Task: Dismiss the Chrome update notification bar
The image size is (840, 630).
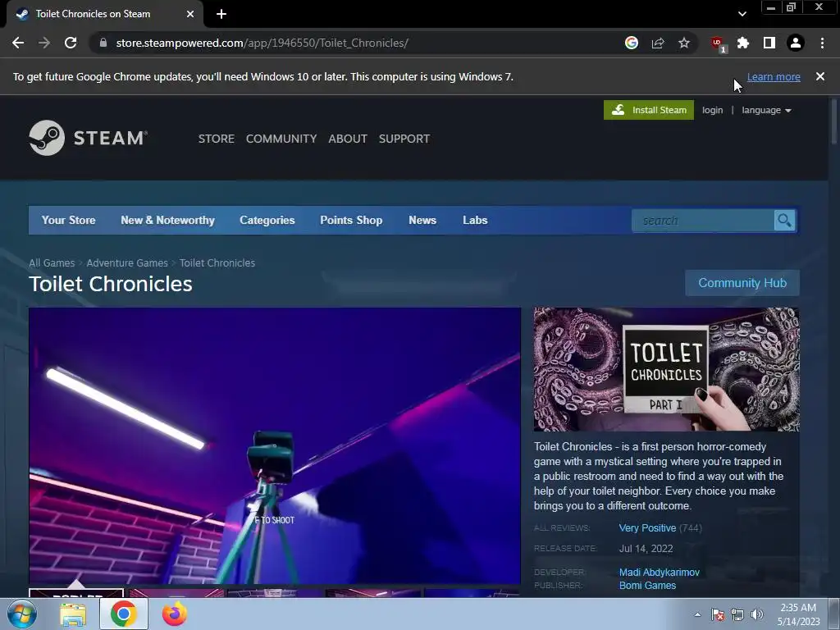Action: [820, 76]
